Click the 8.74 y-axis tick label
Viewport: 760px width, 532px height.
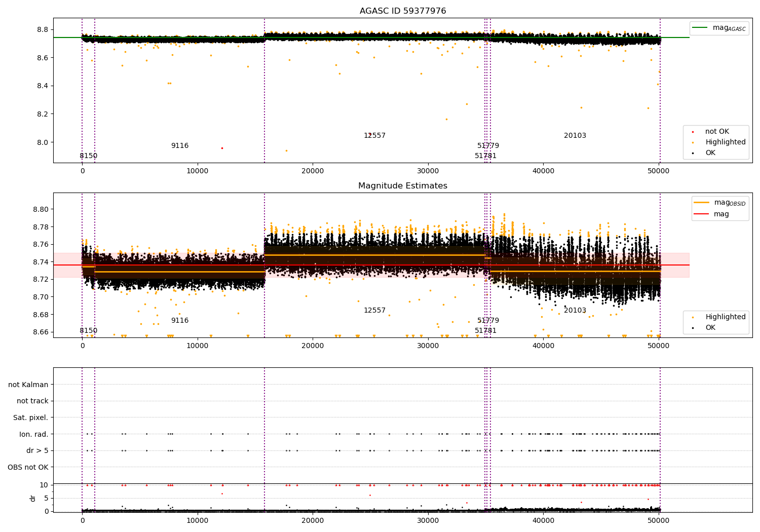pos(41,262)
